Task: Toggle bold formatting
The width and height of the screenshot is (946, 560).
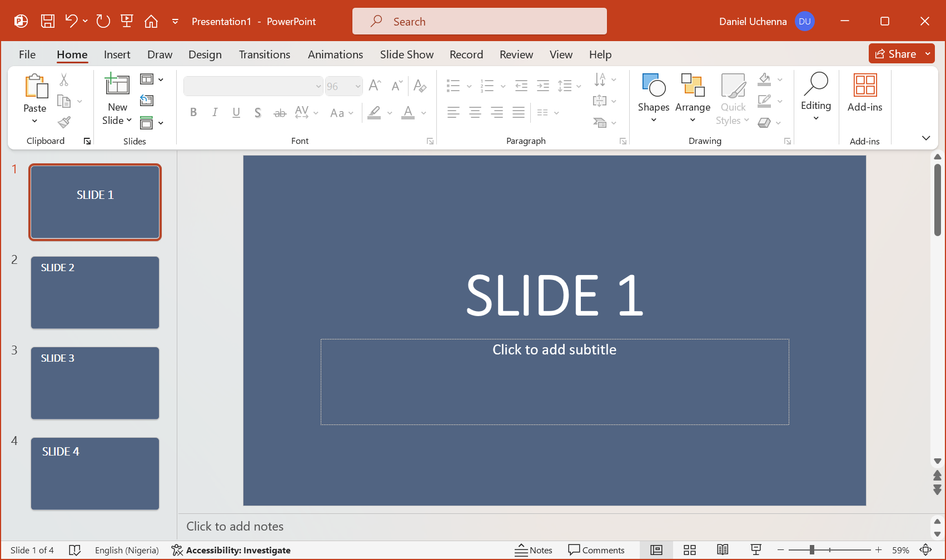Action: tap(193, 112)
